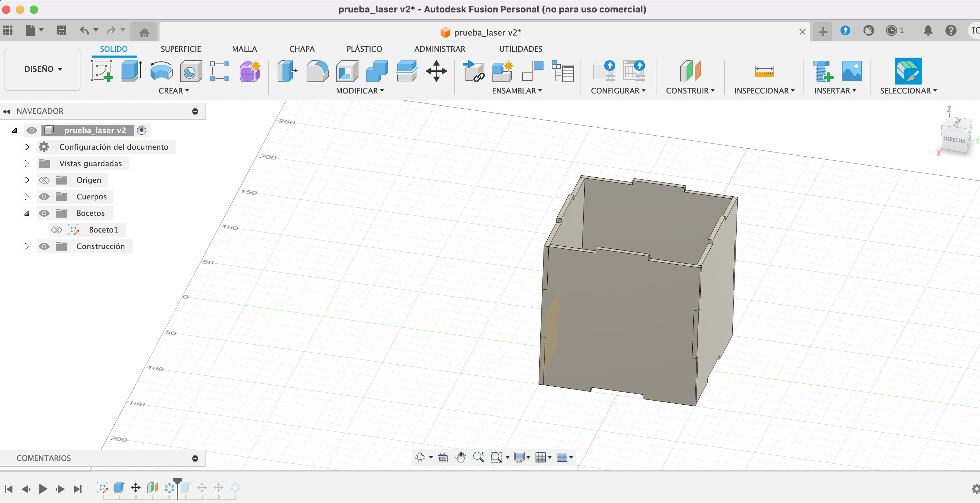Screen dimensions: 980x503
Task: Click the Create Sketch tool icon
Action: point(102,71)
